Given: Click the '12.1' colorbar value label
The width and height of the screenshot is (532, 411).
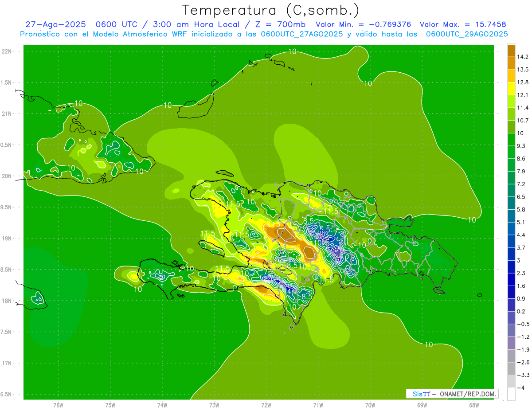Looking at the screenshot, I should [522, 95].
